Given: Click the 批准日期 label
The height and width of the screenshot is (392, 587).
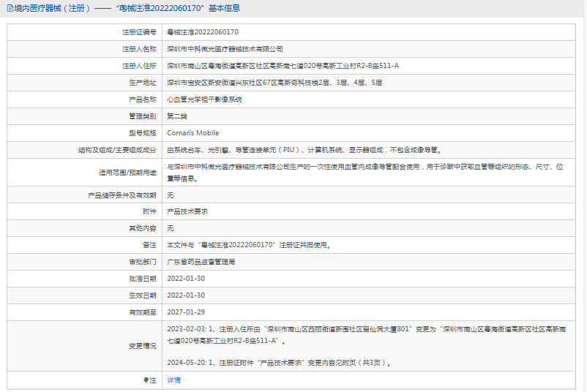Looking at the screenshot, I should [x=143, y=279].
